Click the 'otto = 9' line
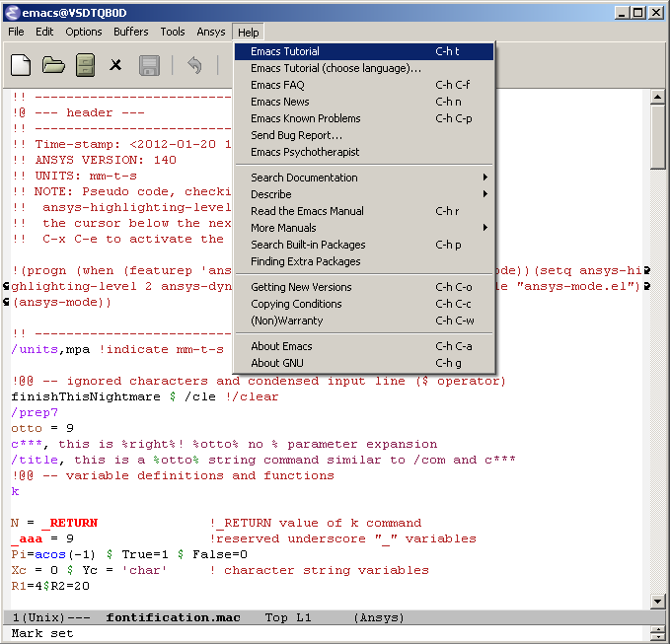The height and width of the screenshot is (644, 670). tap(42, 428)
